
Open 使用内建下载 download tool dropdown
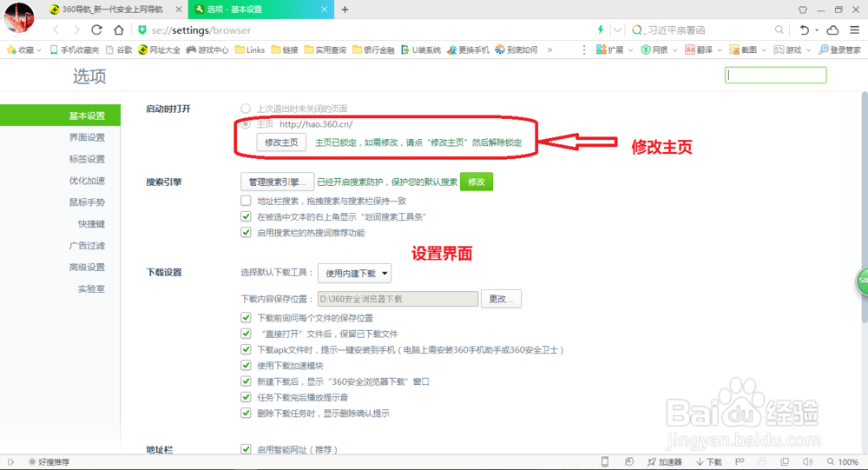pyautogui.click(x=355, y=274)
